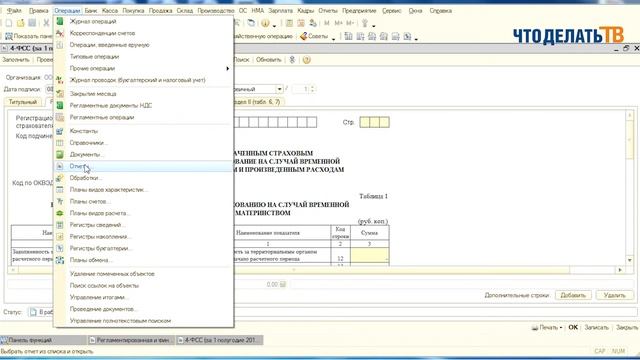The height and width of the screenshot is (360, 640).
Task: Open Управление полнотекстовым поиском
Action: 120,321
